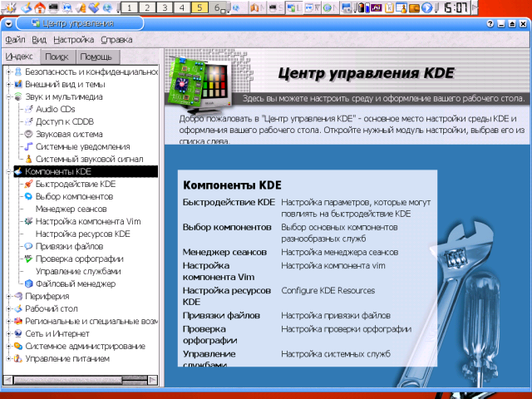The height and width of the screenshot is (399, 532).
Task: Click the show desktop panel icon
Action: (x=27, y=7)
